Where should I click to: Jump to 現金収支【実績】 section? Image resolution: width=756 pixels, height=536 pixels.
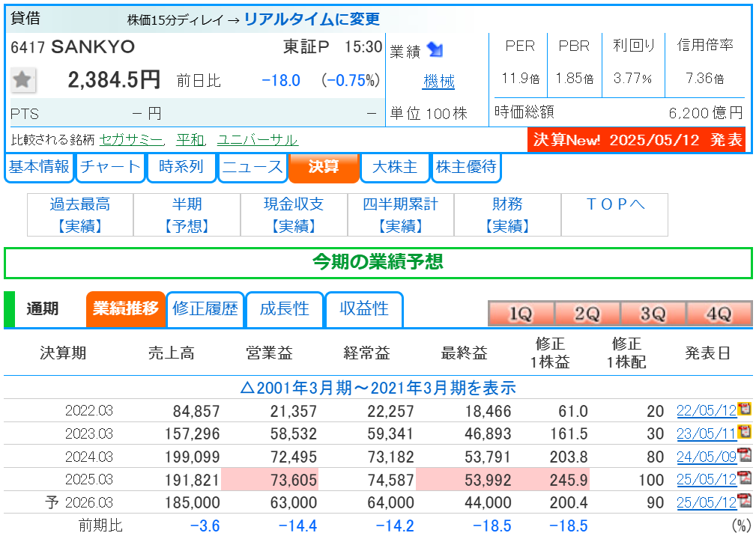[294, 215]
